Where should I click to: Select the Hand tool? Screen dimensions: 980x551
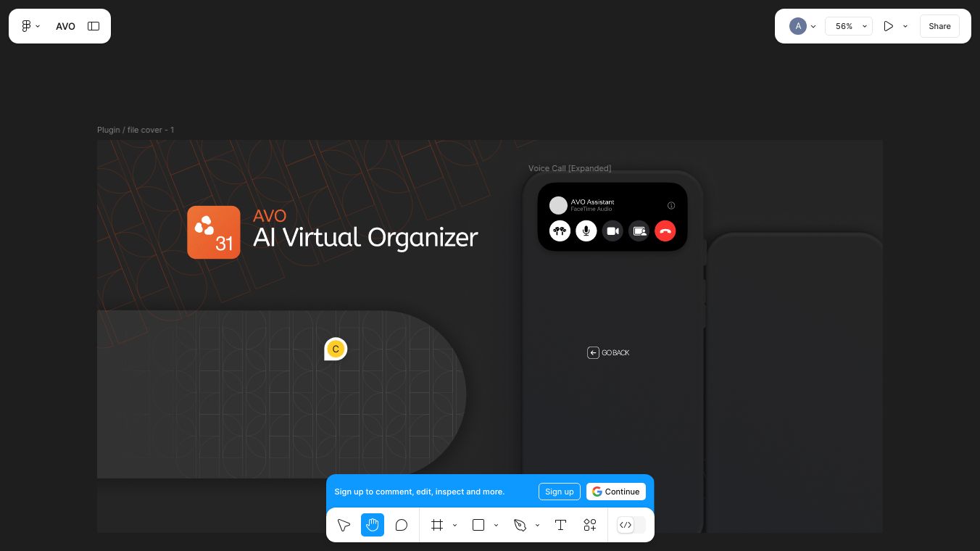[373, 525]
